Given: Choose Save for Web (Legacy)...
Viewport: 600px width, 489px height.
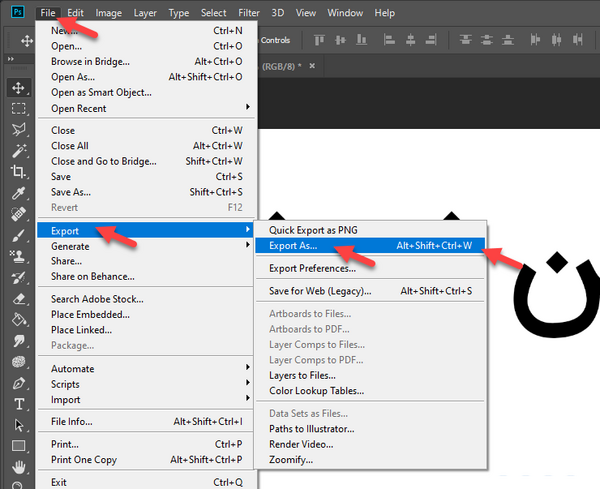Looking at the screenshot, I should coord(370,291).
